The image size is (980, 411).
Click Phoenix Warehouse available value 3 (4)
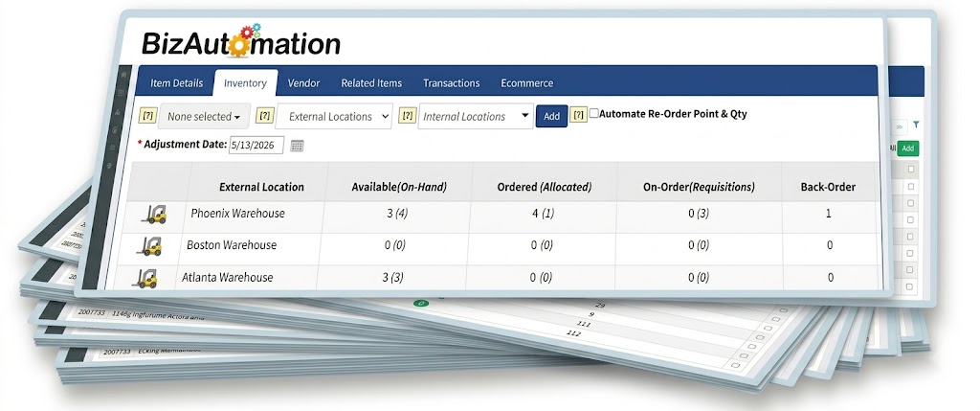pyautogui.click(x=397, y=214)
